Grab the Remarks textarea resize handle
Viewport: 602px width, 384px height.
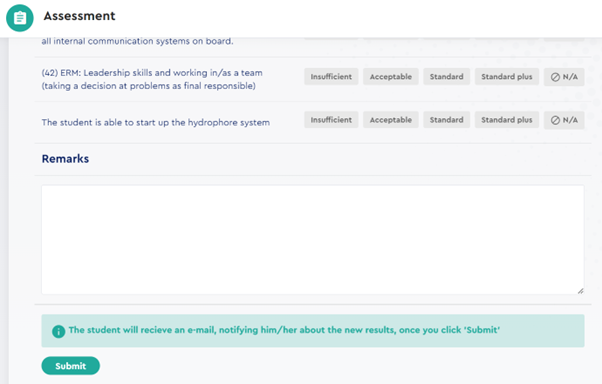[580, 291]
